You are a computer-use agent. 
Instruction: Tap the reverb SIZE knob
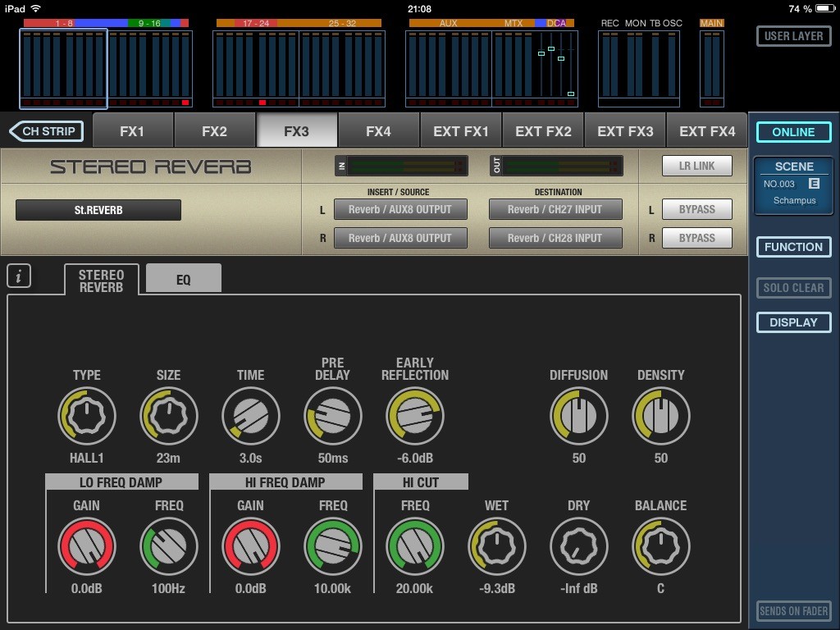[x=169, y=416]
